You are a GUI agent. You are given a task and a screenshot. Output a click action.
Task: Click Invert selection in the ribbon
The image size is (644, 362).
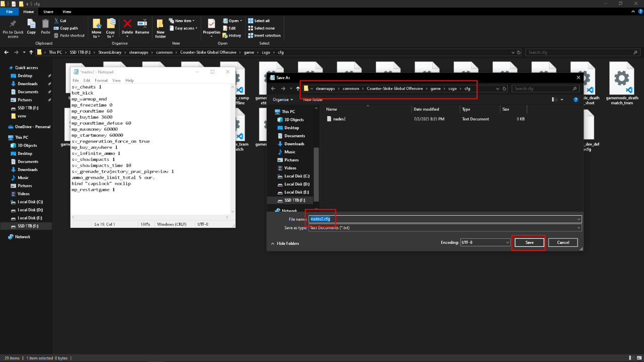[264, 36]
